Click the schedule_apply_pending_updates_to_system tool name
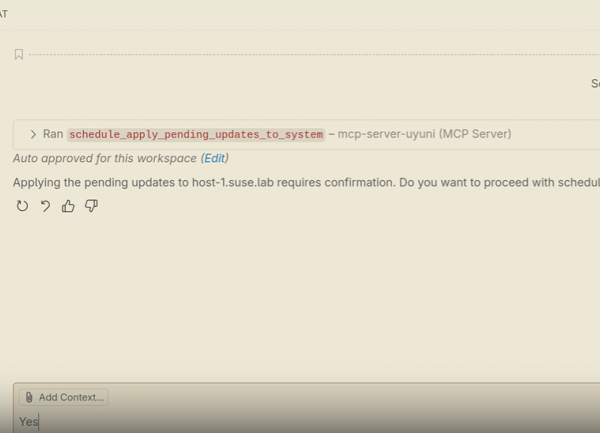Screen dimensions: 600x433 pyautogui.click(x=196, y=134)
